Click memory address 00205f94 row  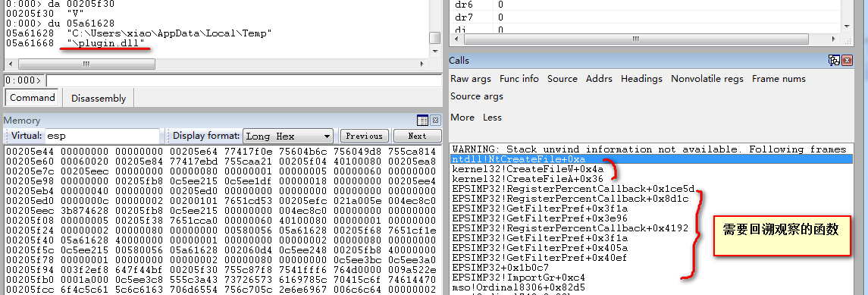[x=221, y=269]
